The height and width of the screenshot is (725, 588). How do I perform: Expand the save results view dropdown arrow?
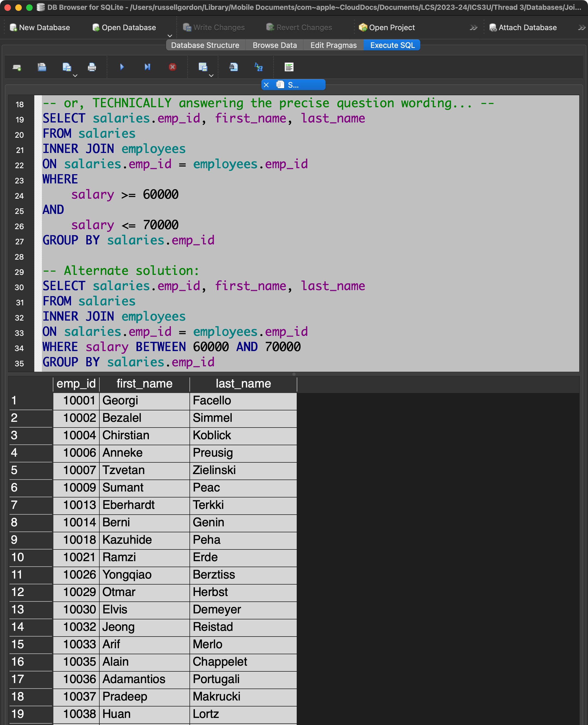click(211, 75)
